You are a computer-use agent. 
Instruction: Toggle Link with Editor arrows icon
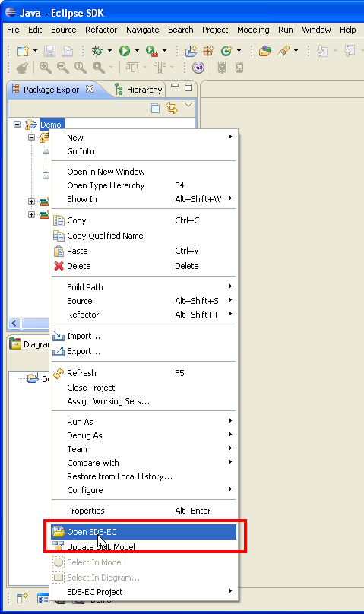(x=172, y=108)
